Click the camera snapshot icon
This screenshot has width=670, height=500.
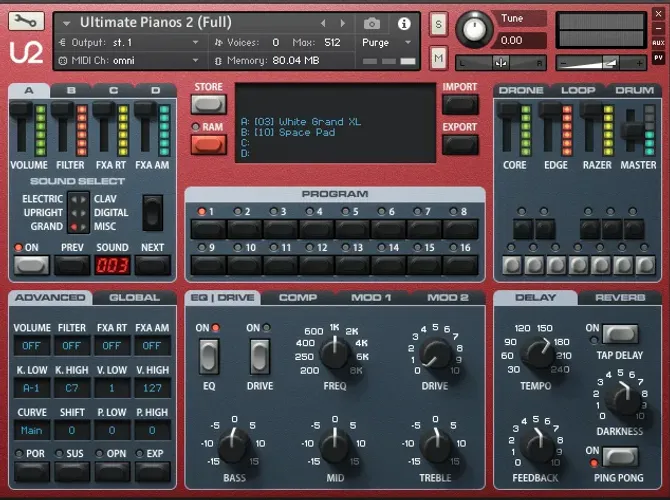371,24
